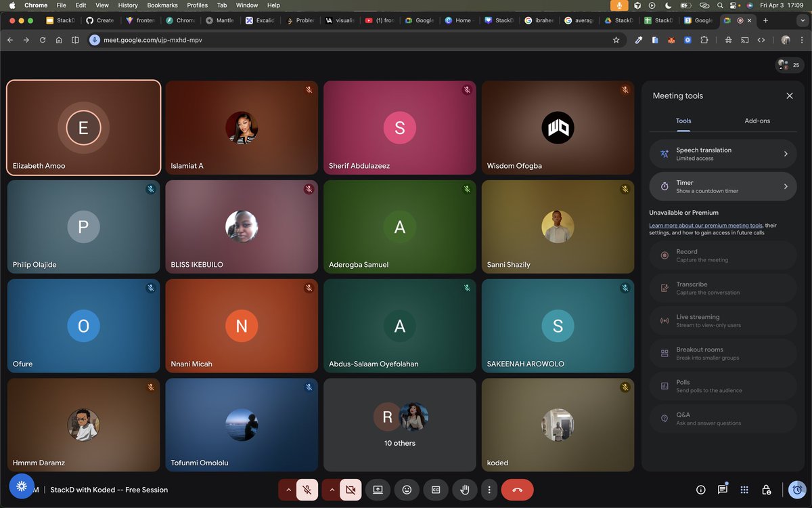Switch to the Mantle browser tab

221,20
